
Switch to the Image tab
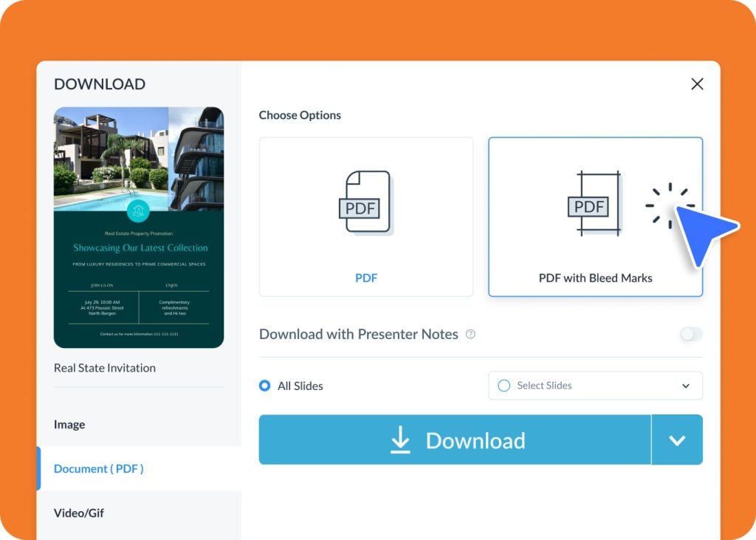coord(69,425)
